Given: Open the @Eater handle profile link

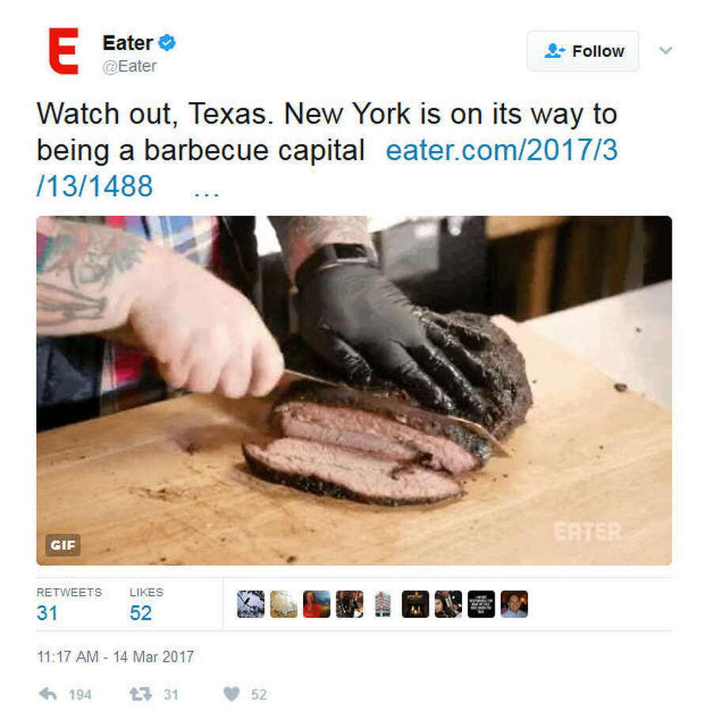Looking at the screenshot, I should pos(130,66).
